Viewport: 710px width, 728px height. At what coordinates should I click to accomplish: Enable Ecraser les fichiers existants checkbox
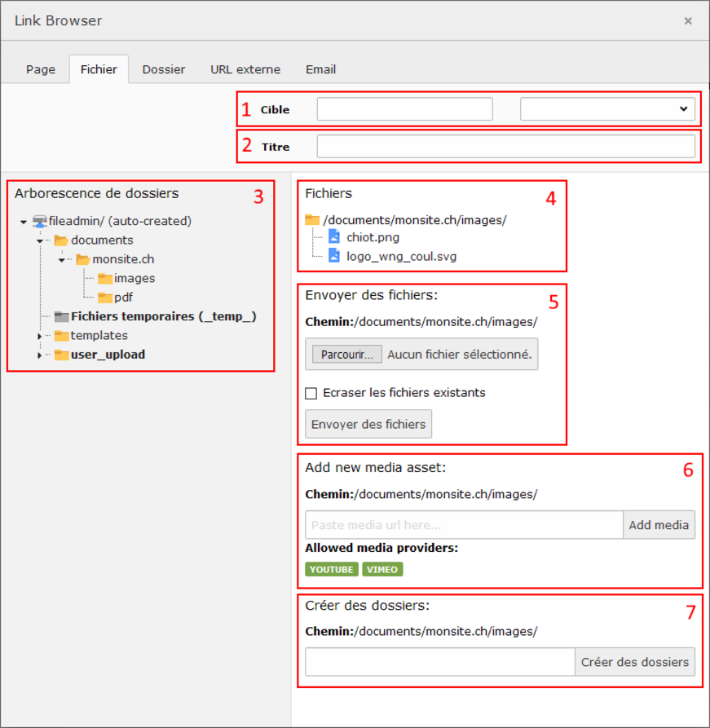[311, 393]
